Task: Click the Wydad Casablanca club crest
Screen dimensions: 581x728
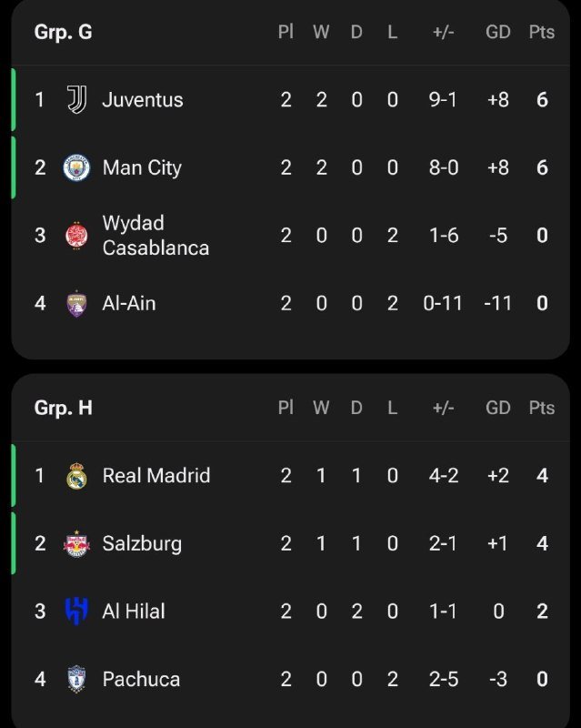Action: coord(76,236)
